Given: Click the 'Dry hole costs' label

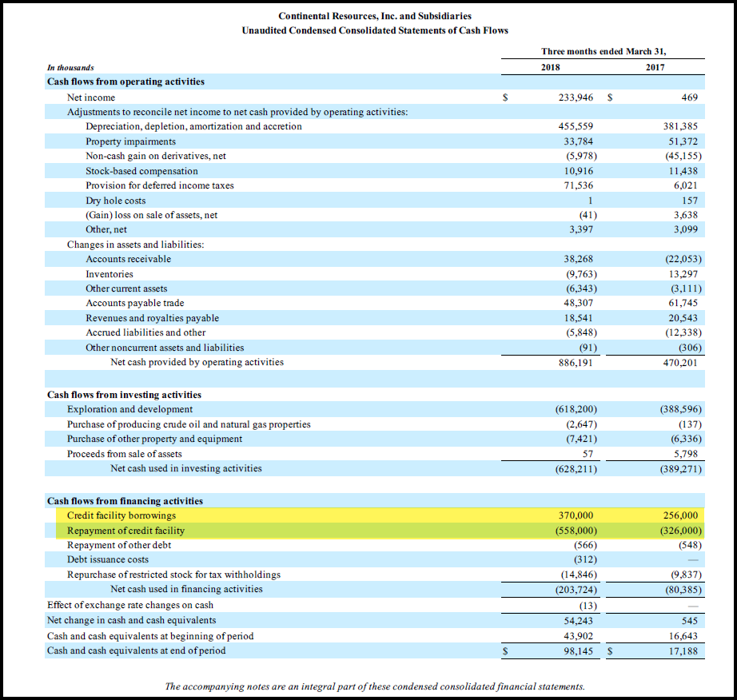Looking at the screenshot, I should [x=116, y=201].
